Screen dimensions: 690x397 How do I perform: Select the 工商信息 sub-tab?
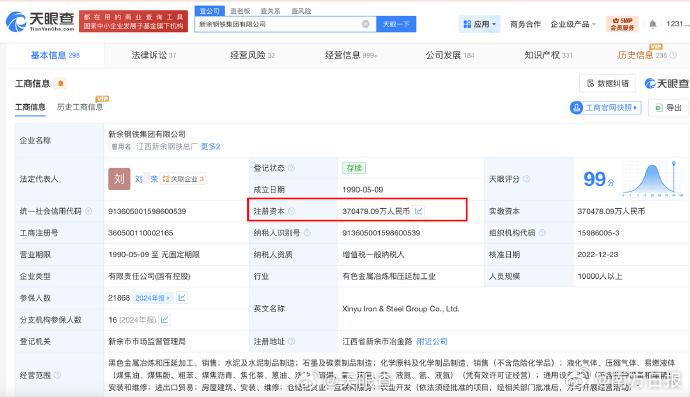(x=30, y=107)
